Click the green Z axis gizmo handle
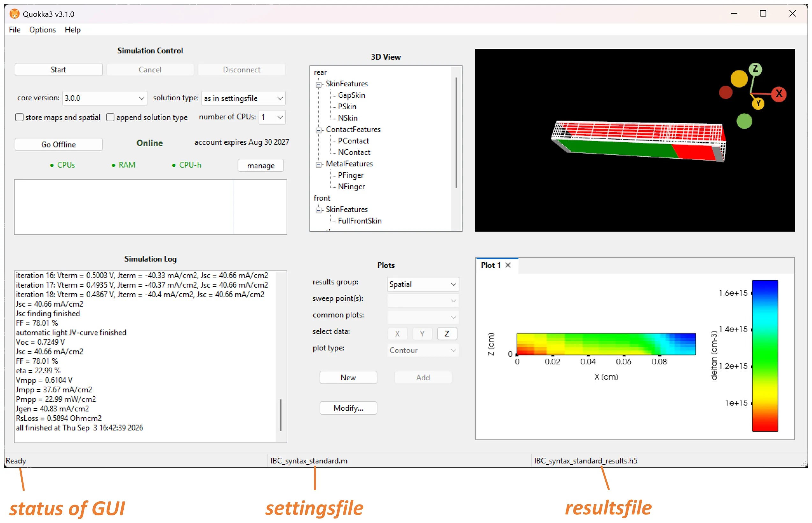812x523 pixels. (755, 69)
